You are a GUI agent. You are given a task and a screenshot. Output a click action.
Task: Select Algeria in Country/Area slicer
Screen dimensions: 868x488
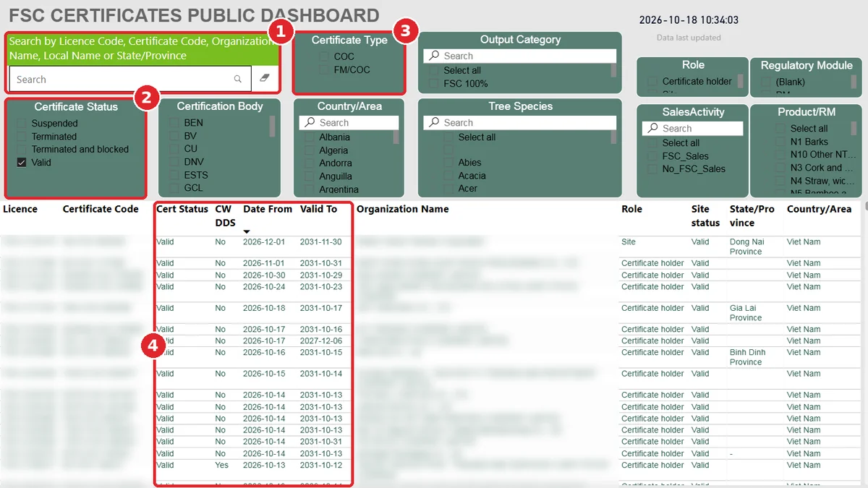[310, 150]
